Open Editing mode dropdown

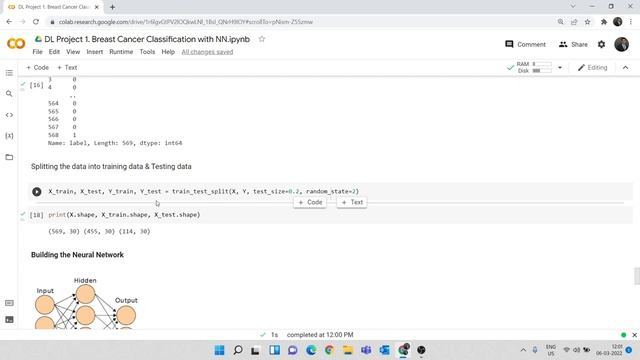[x=593, y=67]
